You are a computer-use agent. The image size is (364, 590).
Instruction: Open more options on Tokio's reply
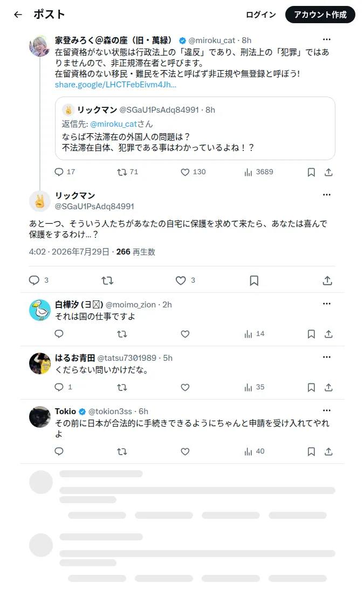point(327,410)
